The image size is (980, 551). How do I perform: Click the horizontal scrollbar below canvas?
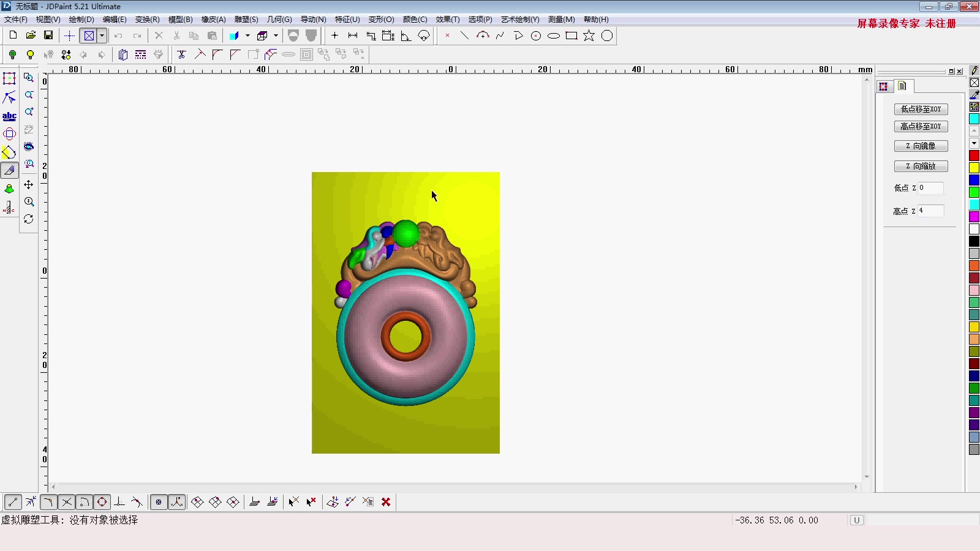coord(454,487)
